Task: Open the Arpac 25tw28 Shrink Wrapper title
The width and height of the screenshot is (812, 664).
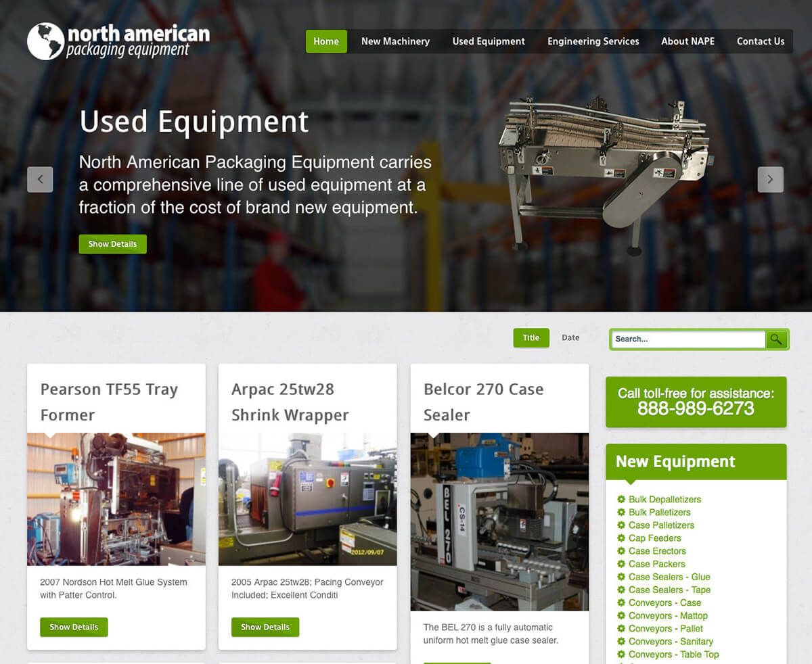Action: (x=290, y=402)
